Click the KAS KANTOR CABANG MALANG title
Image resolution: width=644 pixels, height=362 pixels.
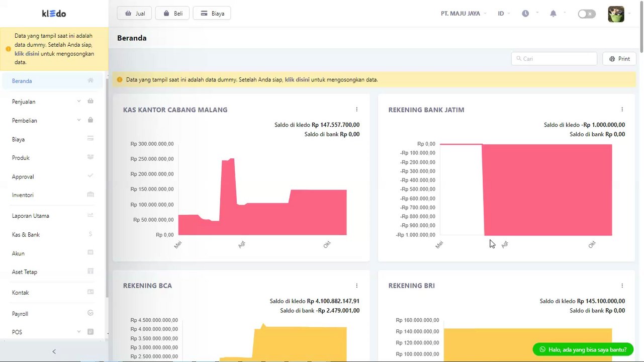pyautogui.click(x=175, y=110)
